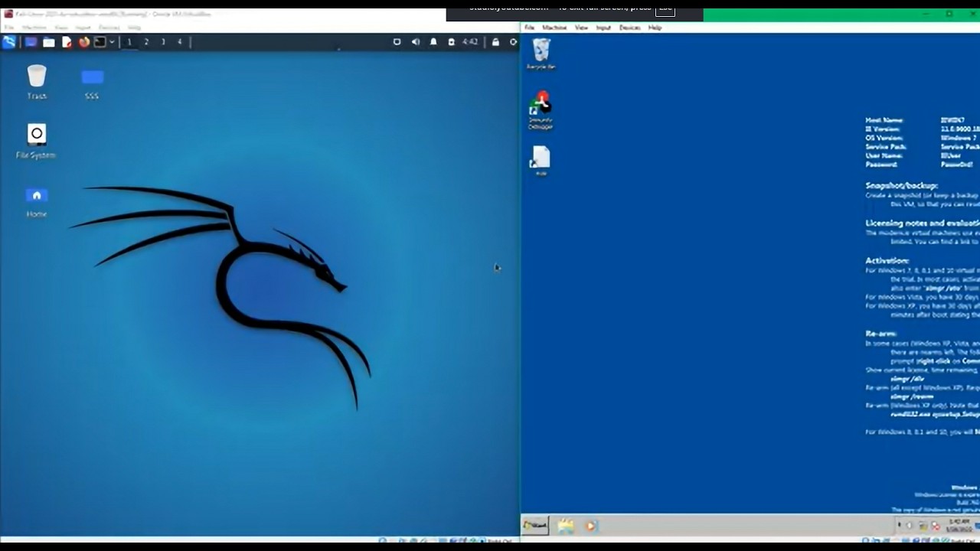Open the notifications bell in Kali panel

[x=433, y=42]
